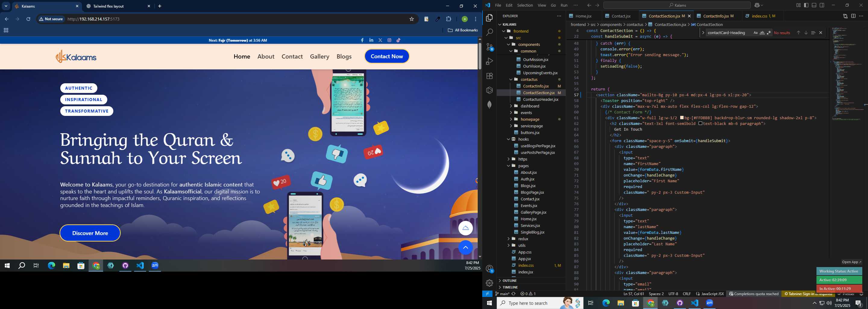The image size is (868, 309).
Task: Click the LinkedIn icon in top bar
Action: tap(371, 40)
